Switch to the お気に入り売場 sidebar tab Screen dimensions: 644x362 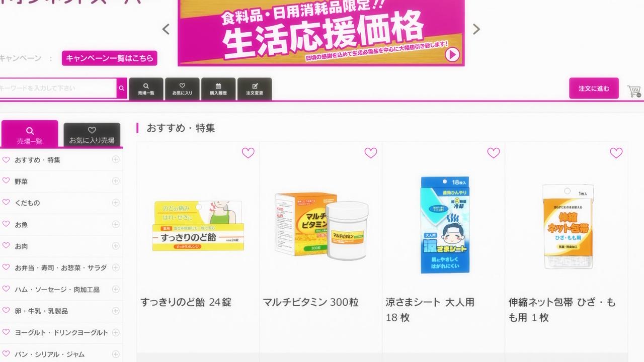click(92, 135)
